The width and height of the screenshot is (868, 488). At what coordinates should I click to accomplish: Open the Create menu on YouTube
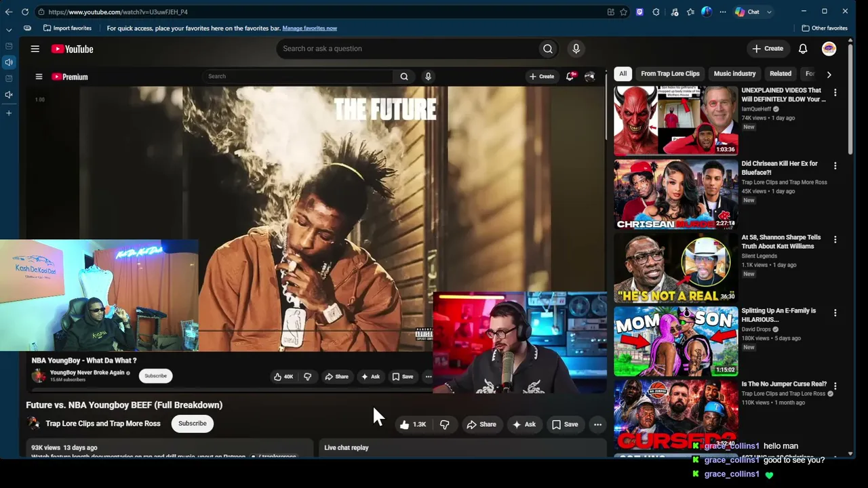tap(768, 49)
